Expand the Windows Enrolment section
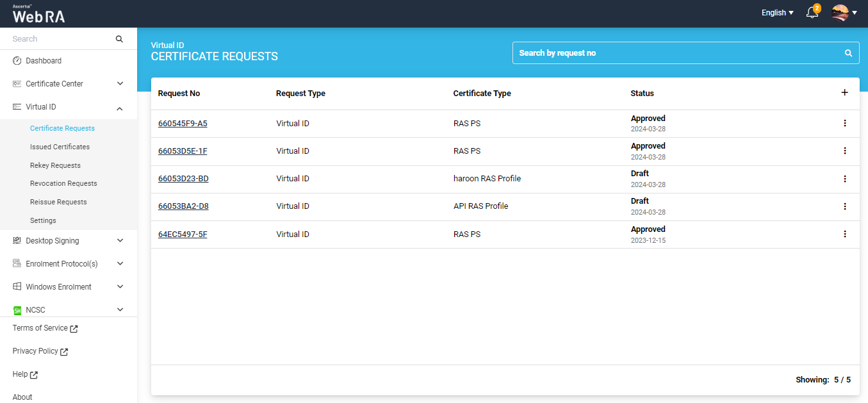Viewport: 868px width, 403px height. [x=120, y=287]
